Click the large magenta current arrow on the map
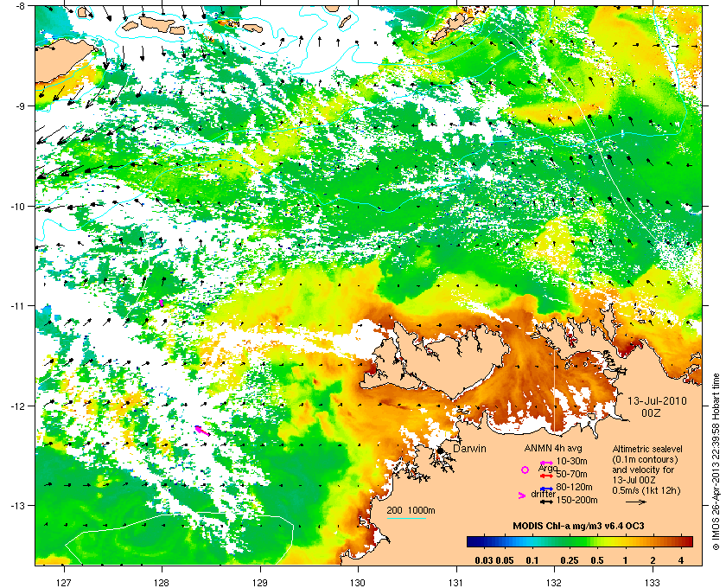Image resolution: width=726 pixels, height=588 pixels. pyautogui.click(x=202, y=431)
